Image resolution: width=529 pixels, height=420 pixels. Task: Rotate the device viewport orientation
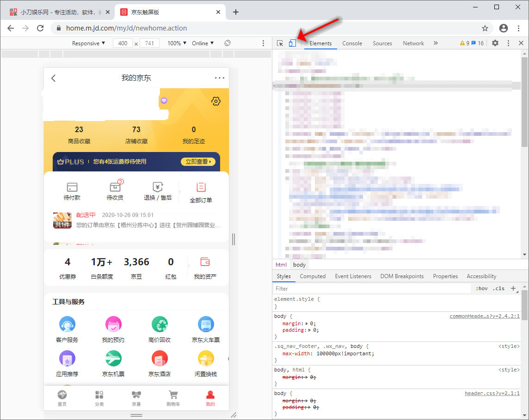228,43
